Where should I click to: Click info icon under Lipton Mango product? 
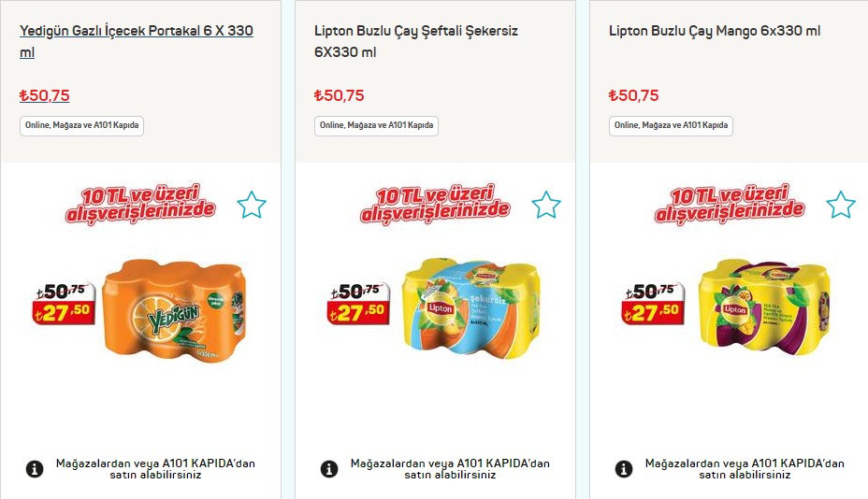coord(624,469)
